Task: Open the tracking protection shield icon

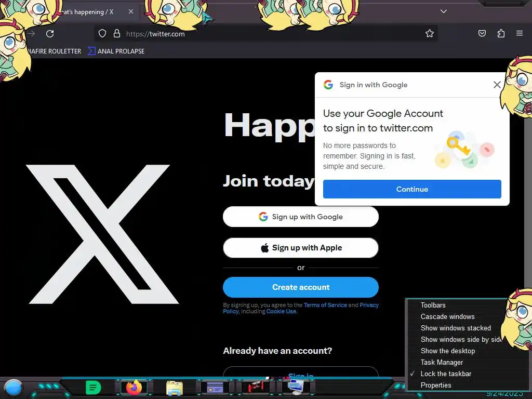Action: tap(102, 34)
